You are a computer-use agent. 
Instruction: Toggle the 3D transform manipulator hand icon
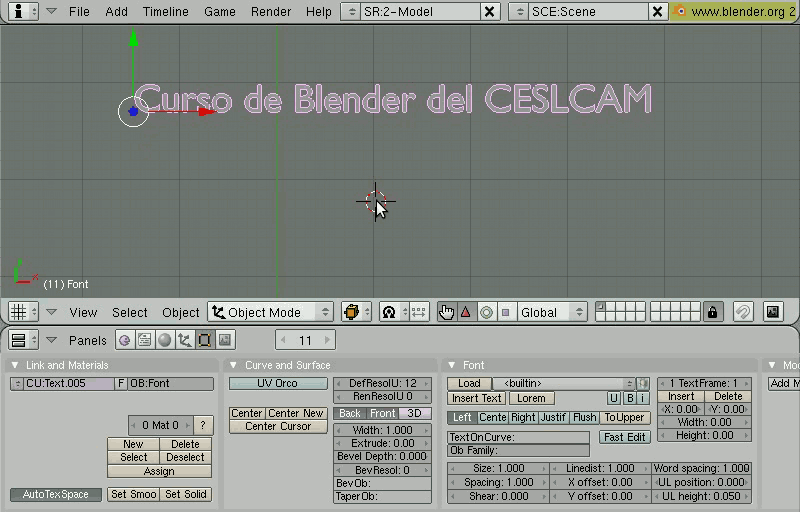(x=446, y=312)
